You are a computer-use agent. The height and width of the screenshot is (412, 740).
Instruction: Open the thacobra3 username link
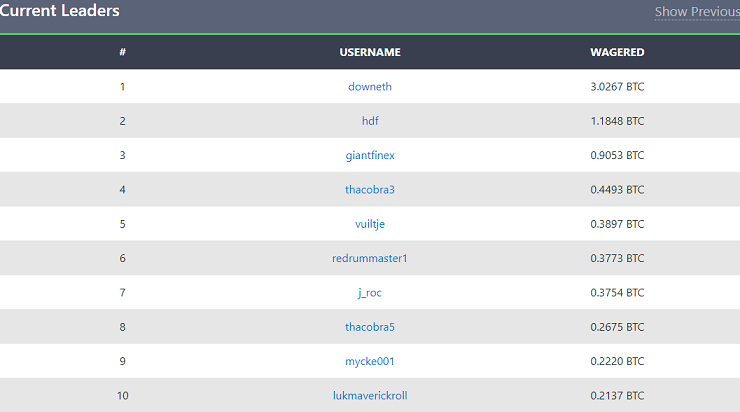(x=370, y=190)
